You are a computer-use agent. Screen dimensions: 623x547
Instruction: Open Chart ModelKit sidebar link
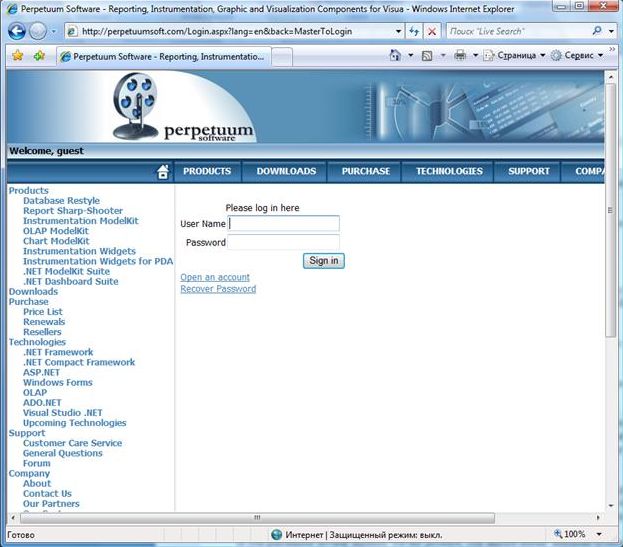[x=56, y=241]
